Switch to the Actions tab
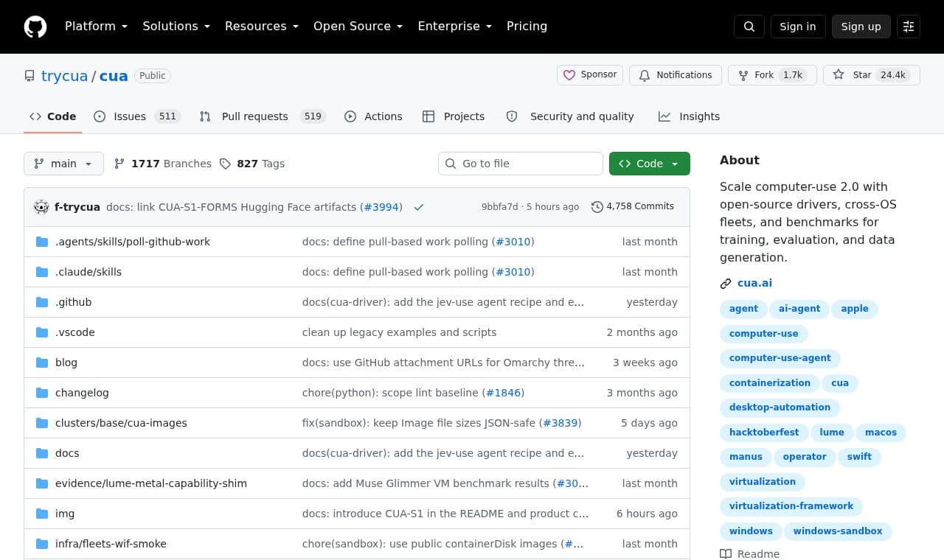 point(373,116)
